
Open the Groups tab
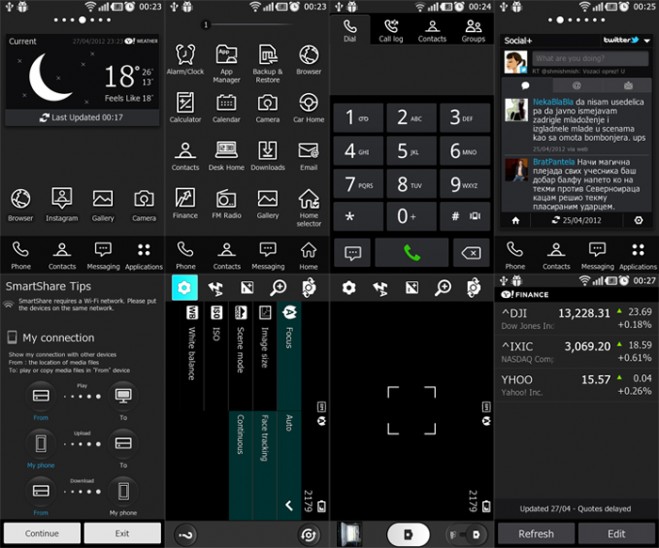(473, 31)
